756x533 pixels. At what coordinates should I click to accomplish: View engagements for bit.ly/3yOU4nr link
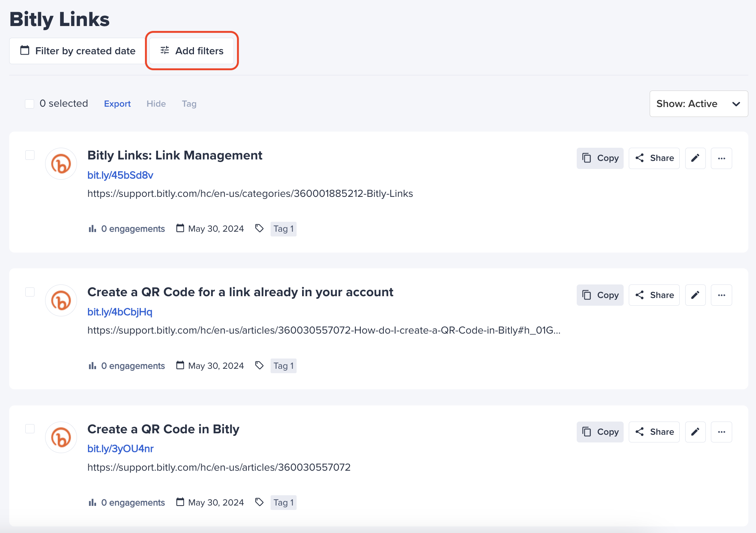pyautogui.click(x=127, y=503)
